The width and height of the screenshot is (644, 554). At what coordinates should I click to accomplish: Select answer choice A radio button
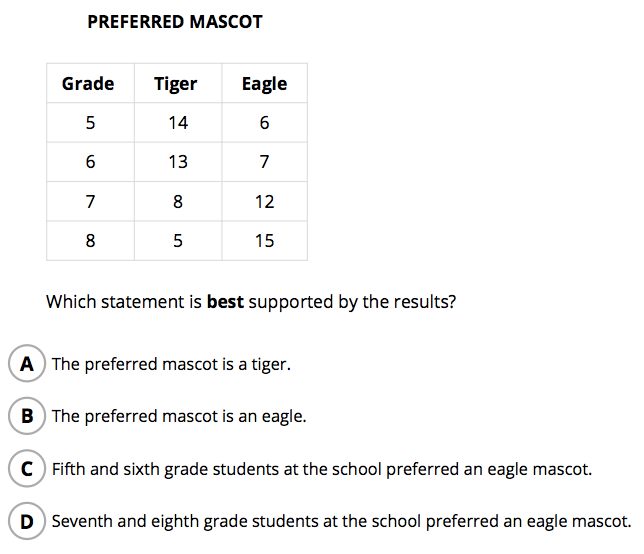pos(27,364)
